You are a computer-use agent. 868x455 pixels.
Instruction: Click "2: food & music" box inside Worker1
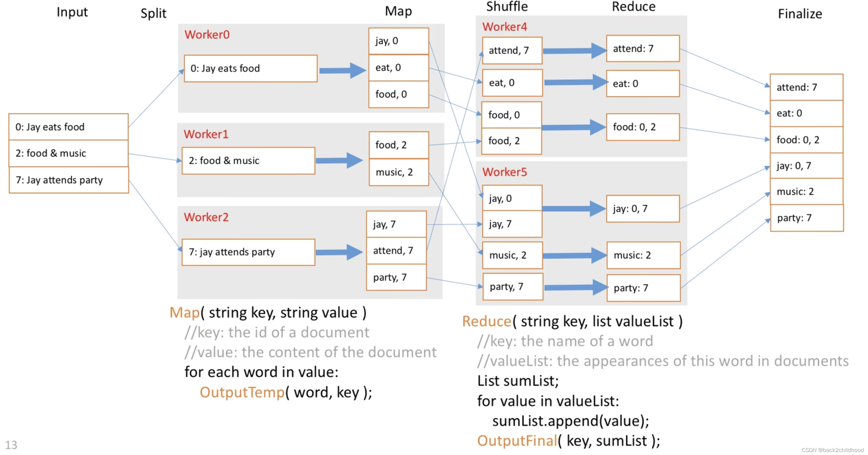[x=248, y=161]
